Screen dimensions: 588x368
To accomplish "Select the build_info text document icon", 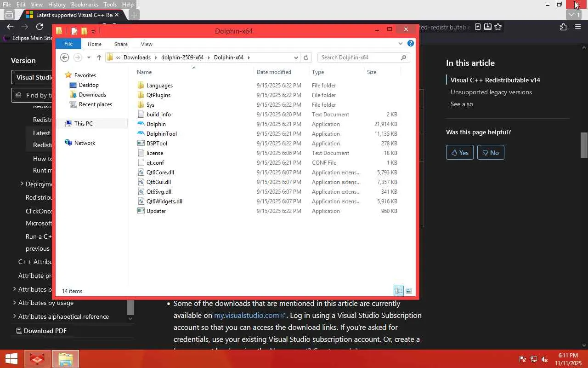I will pyautogui.click(x=141, y=115).
